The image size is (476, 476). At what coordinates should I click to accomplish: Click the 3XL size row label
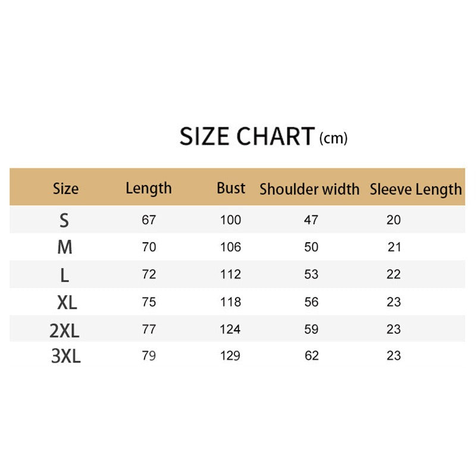tap(65, 356)
